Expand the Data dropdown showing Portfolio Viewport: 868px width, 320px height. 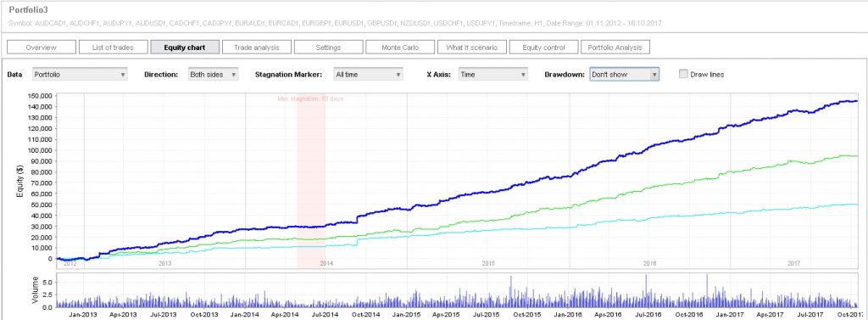pyautogui.click(x=79, y=75)
